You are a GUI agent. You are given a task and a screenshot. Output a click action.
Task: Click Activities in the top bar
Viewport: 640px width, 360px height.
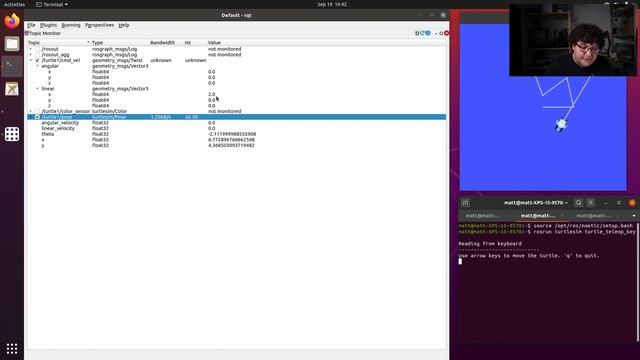pos(14,4)
